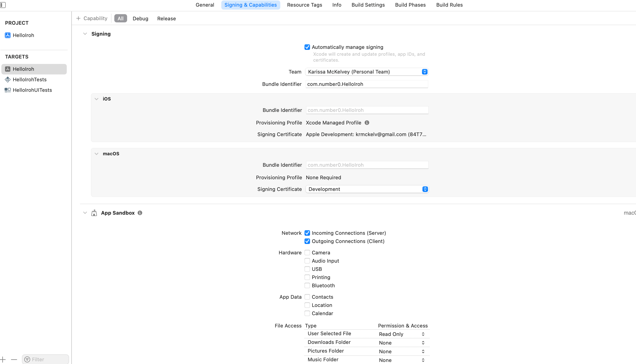
Task: Switch to the Resource Tags tab
Action: (305, 5)
